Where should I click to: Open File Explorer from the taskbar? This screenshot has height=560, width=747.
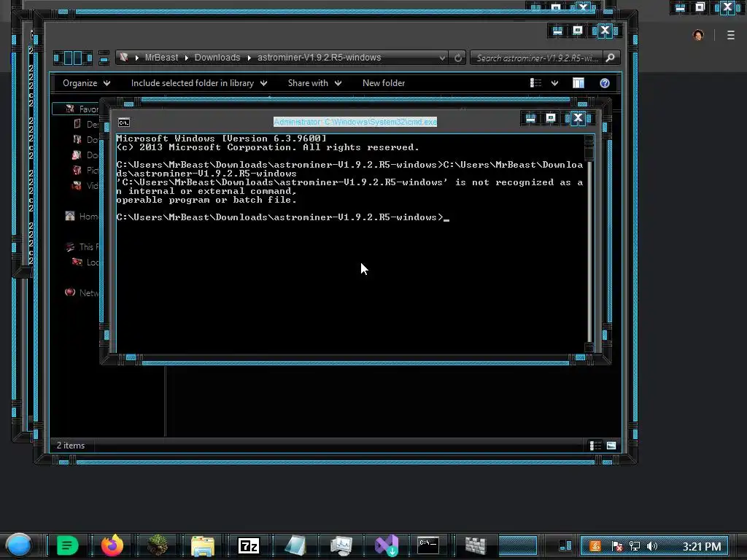coord(203,545)
